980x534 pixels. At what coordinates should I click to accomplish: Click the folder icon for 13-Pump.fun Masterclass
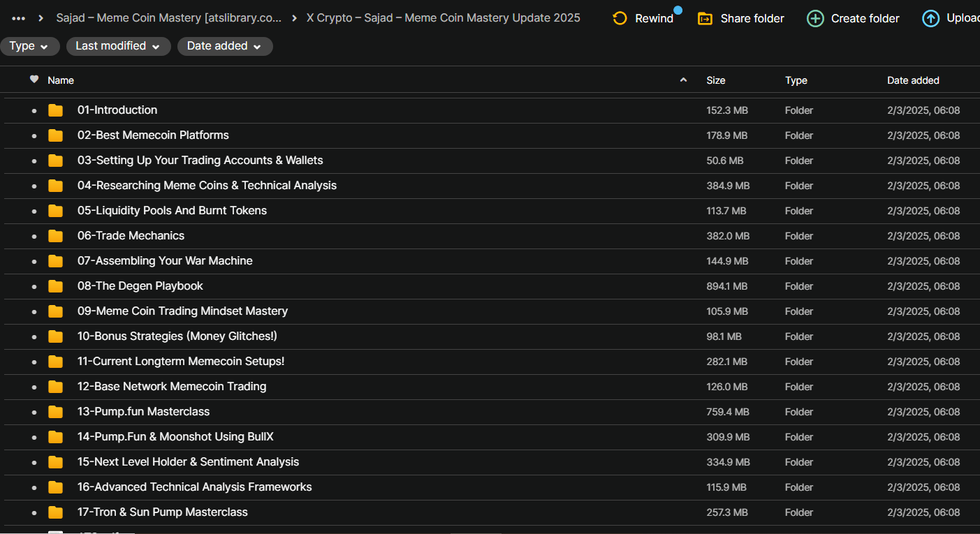coord(56,412)
